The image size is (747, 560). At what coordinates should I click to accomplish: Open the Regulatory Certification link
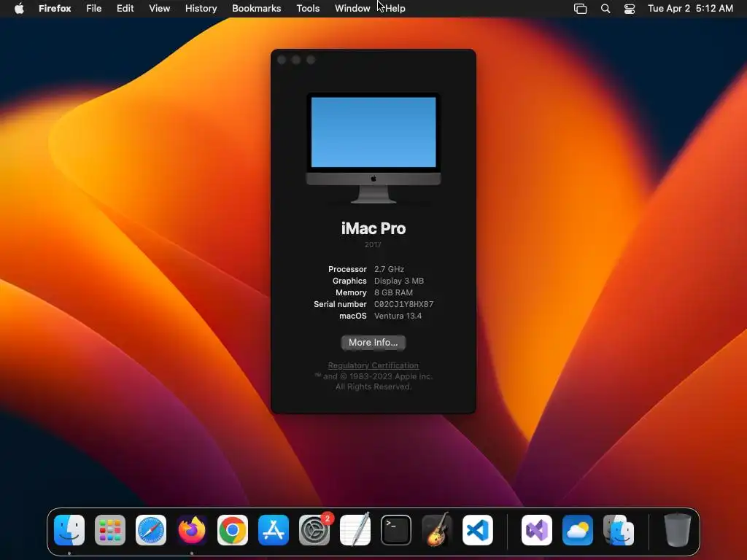373,365
